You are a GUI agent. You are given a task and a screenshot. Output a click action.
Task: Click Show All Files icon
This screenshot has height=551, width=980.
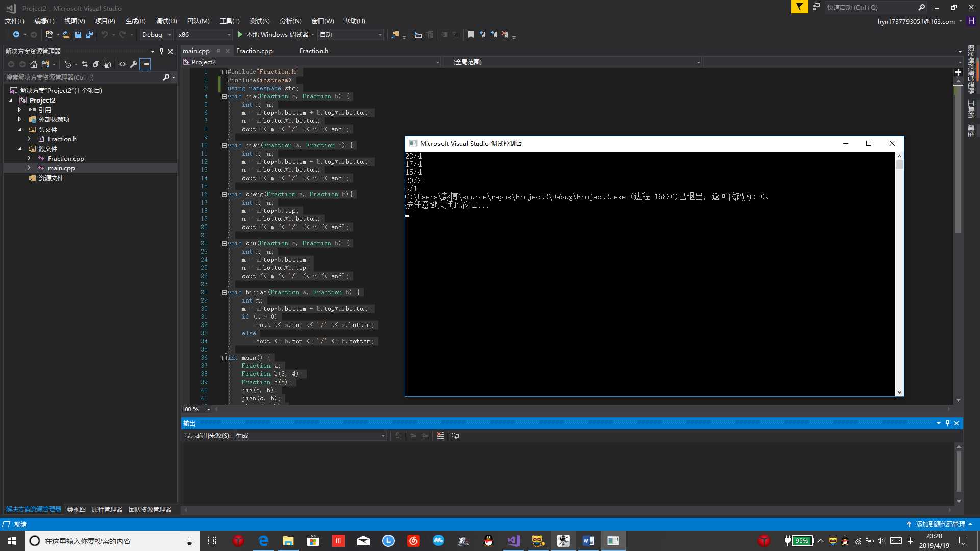click(x=107, y=64)
